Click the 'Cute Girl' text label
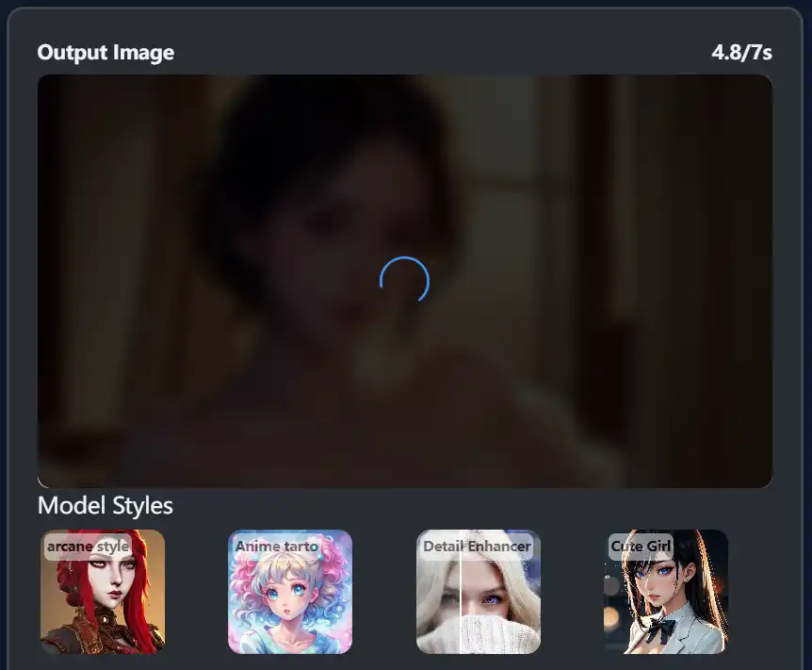The image size is (812, 670). coord(641,547)
